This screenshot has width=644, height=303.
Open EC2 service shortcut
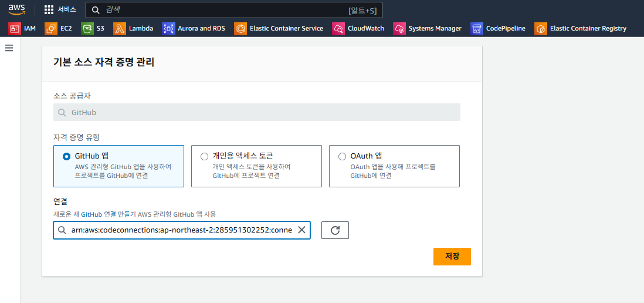pyautogui.click(x=58, y=28)
